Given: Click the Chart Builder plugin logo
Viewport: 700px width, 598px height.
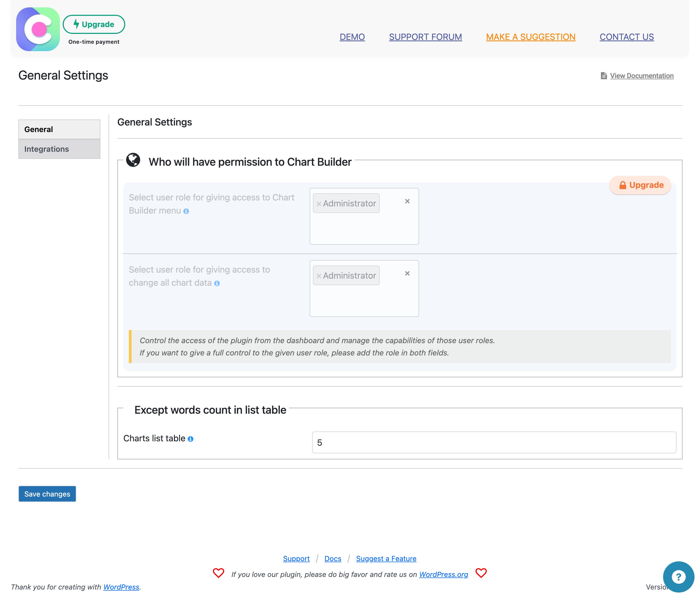Looking at the screenshot, I should [x=38, y=29].
